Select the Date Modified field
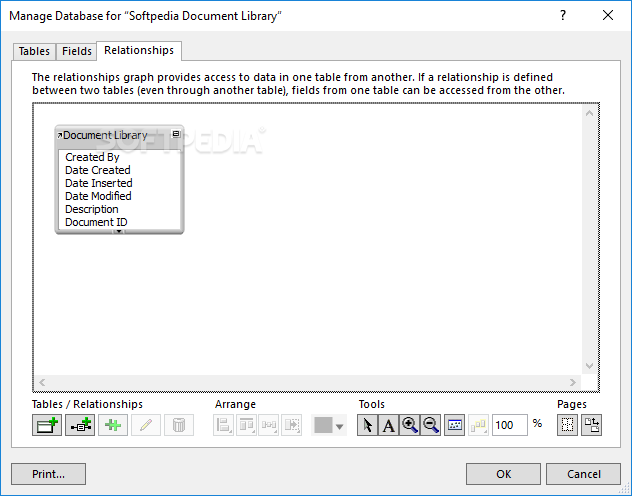Image resolution: width=632 pixels, height=496 pixels. pos(98,196)
